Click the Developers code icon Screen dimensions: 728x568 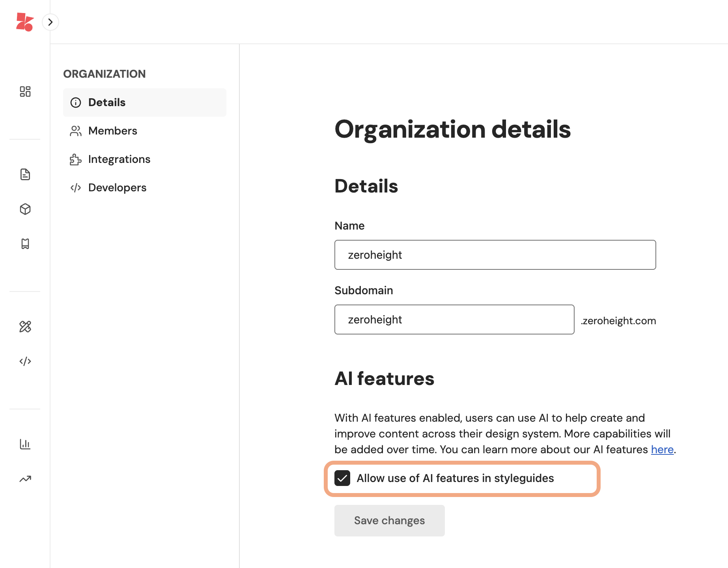[x=76, y=188]
